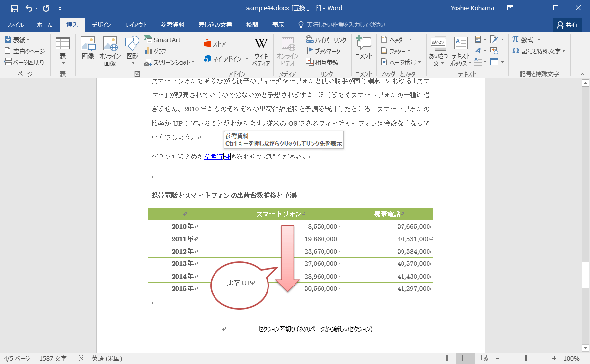Switch to Print Layout view

point(466,358)
